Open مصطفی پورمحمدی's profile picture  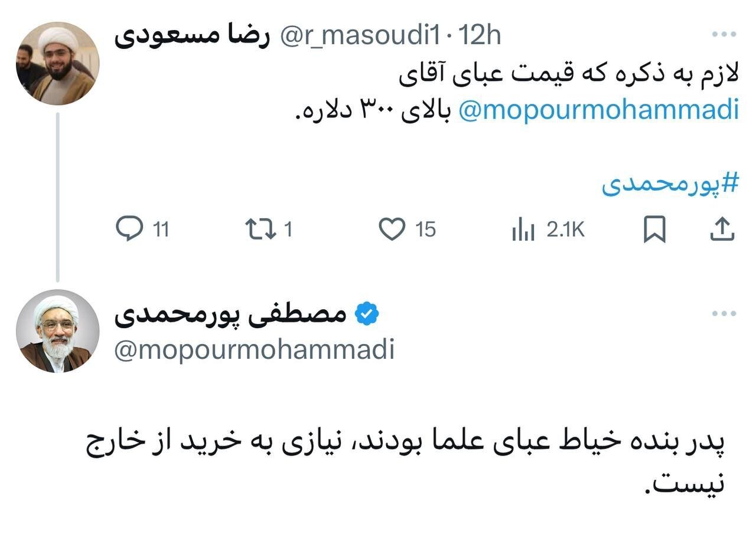(x=57, y=333)
